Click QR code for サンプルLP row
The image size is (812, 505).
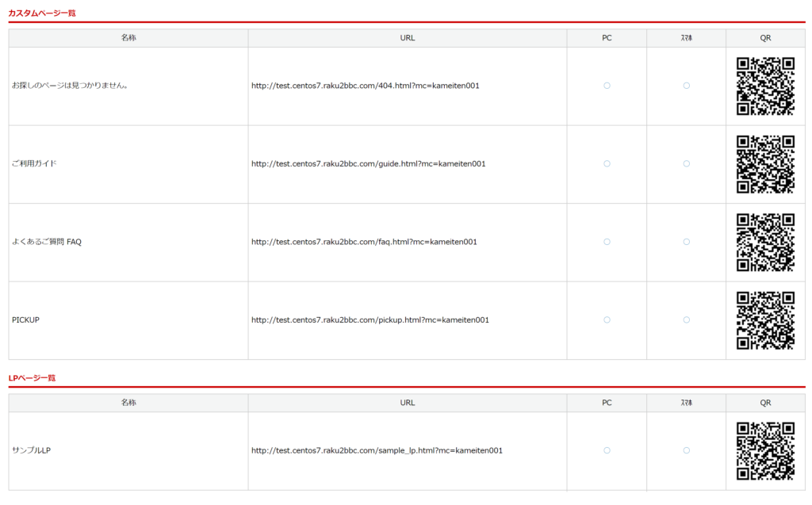pyautogui.click(x=765, y=450)
